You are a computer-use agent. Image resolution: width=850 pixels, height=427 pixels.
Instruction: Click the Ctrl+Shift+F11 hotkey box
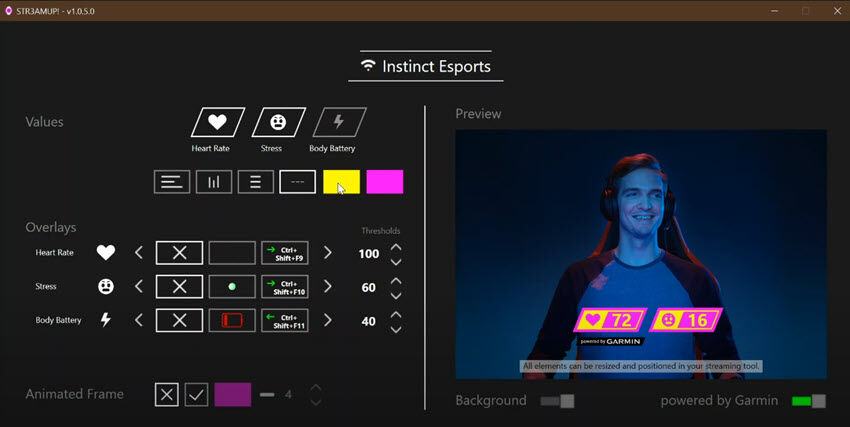(x=285, y=320)
